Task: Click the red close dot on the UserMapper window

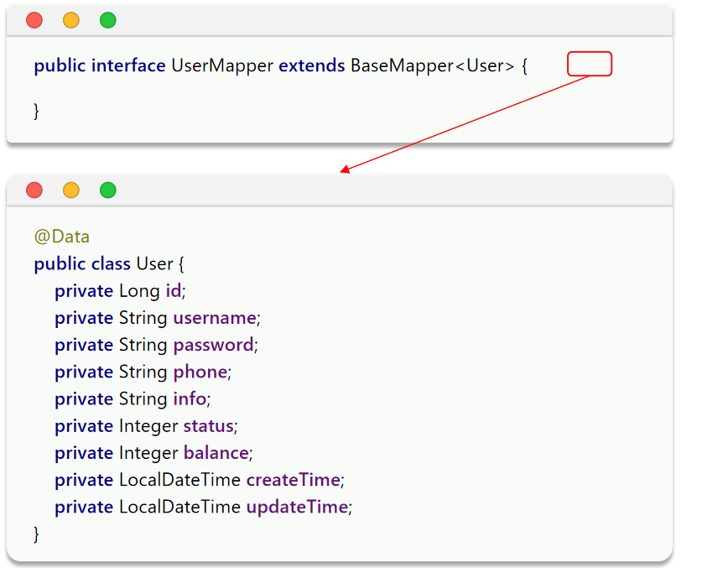Action: click(x=34, y=20)
